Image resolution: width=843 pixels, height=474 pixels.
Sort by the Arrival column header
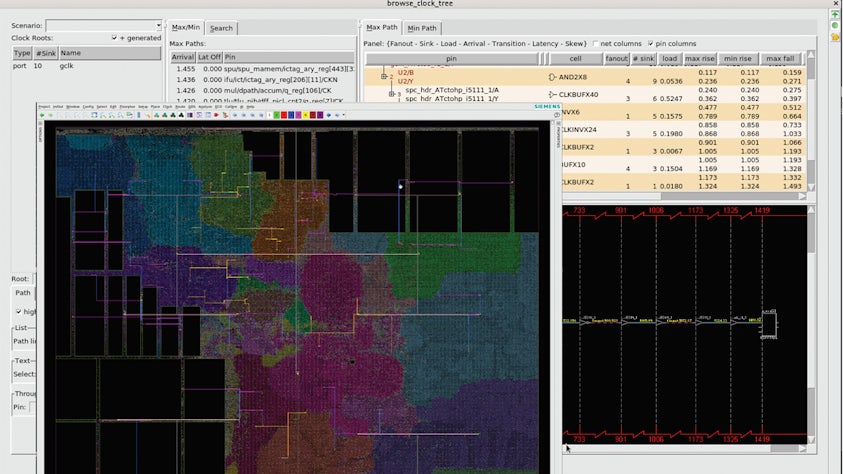pyautogui.click(x=183, y=57)
